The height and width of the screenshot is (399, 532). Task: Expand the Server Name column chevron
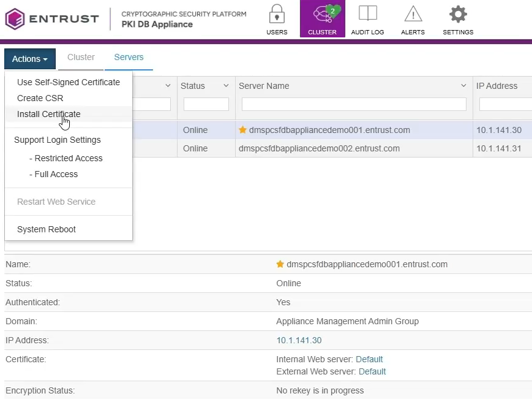463,86
